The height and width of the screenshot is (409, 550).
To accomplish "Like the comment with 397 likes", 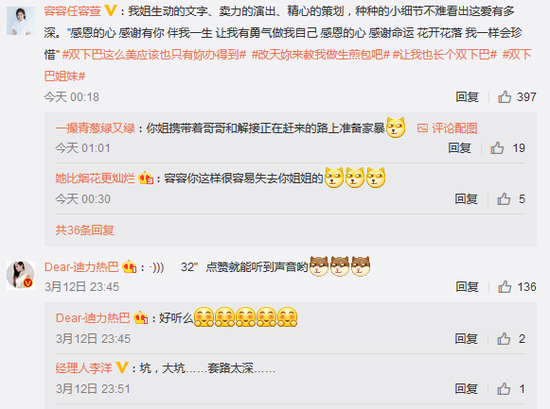I will (x=504, y=97).
